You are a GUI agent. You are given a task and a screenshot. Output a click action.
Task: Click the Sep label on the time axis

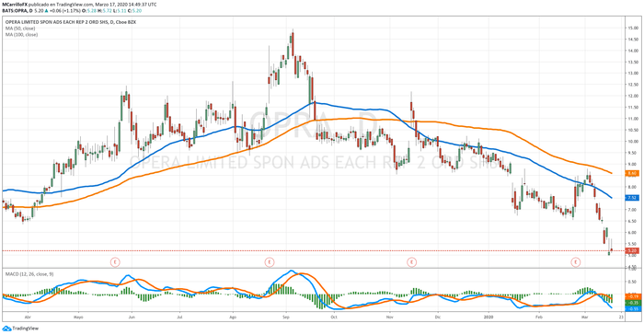pyautogui.click(x=286, y=318)
